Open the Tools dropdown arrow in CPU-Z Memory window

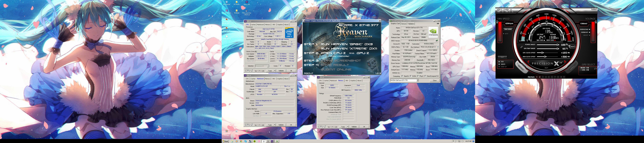[348, 127]
